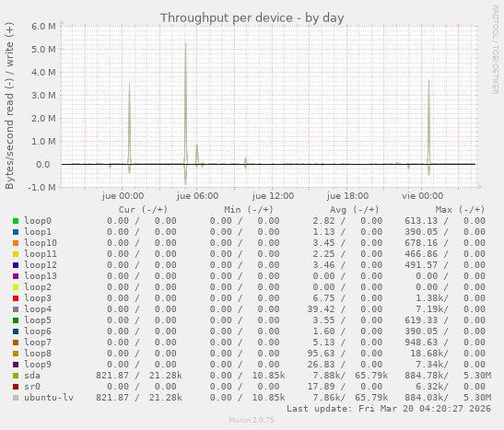Click the loop4 gray legend swatch
Viewport: 504px width, 430px height.
[16, 309]
